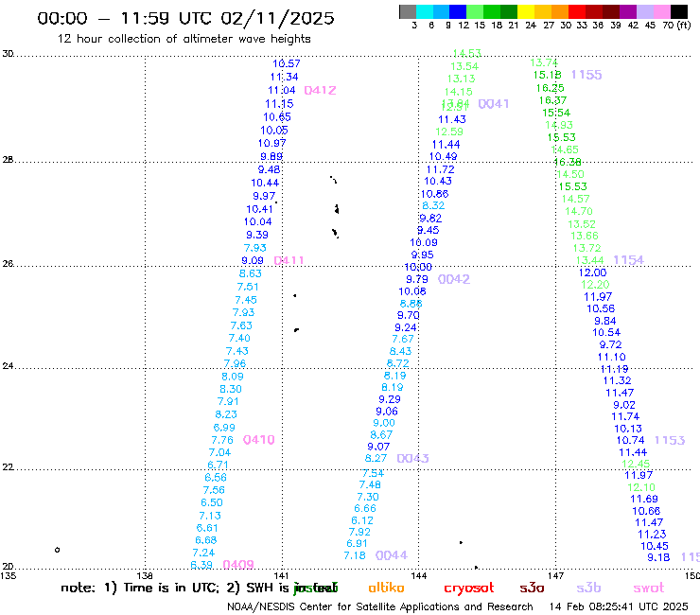700x615 pixels.
Task: Click wave height value 10.00
Action: tap(418, 267)
